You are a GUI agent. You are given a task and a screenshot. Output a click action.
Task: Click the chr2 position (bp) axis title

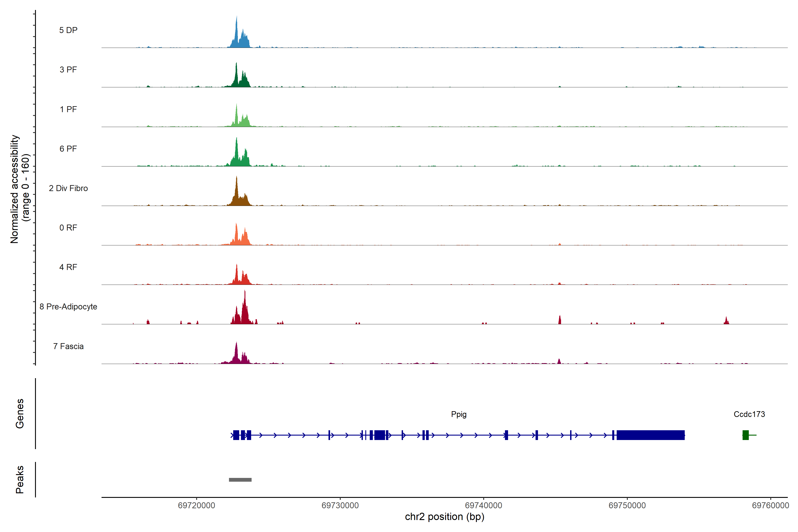444,517
